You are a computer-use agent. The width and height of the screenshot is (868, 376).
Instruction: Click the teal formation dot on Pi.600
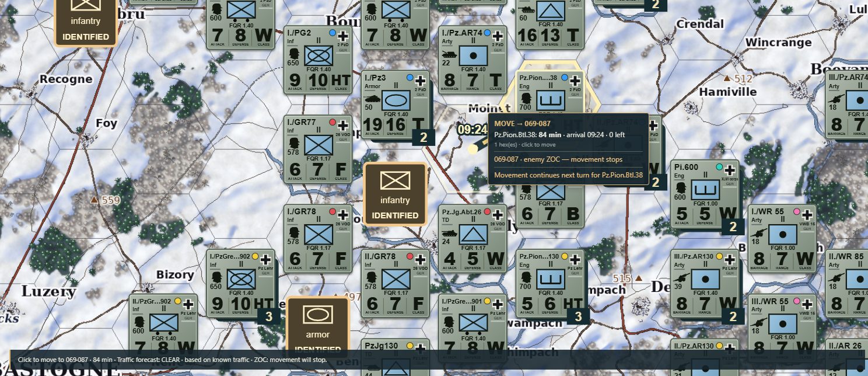tap(719, 167)
